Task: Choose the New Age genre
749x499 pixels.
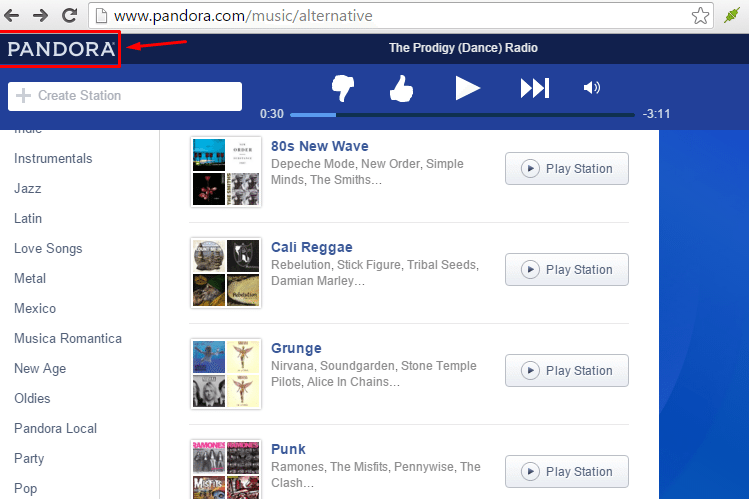Action: tap(40, 369)
